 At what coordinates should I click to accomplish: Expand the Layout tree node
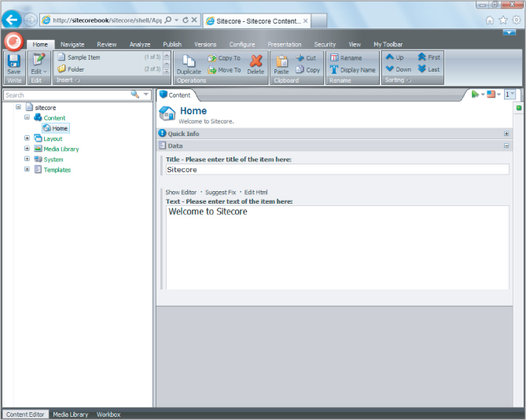pos(28,138)
